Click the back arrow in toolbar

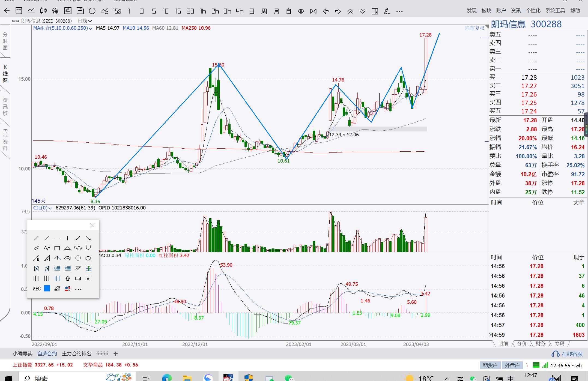pyautogui.click(x=7, y=11)
